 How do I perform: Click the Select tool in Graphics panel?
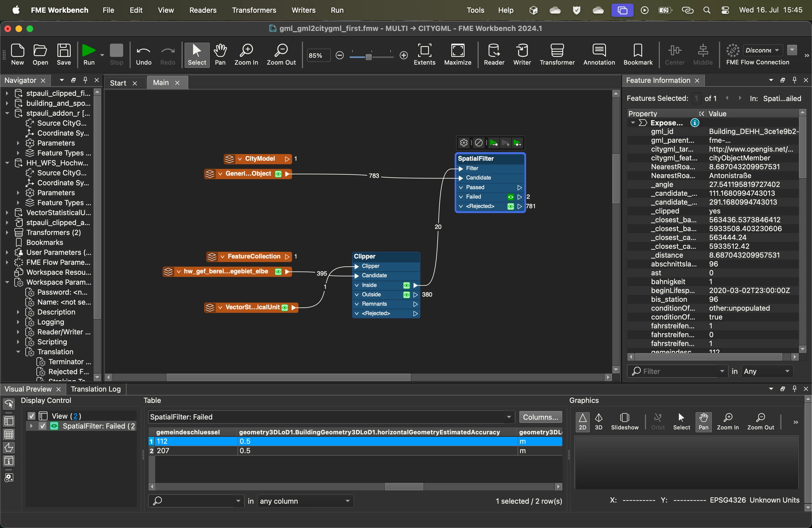pyautogui.click(x=681, y=422)
